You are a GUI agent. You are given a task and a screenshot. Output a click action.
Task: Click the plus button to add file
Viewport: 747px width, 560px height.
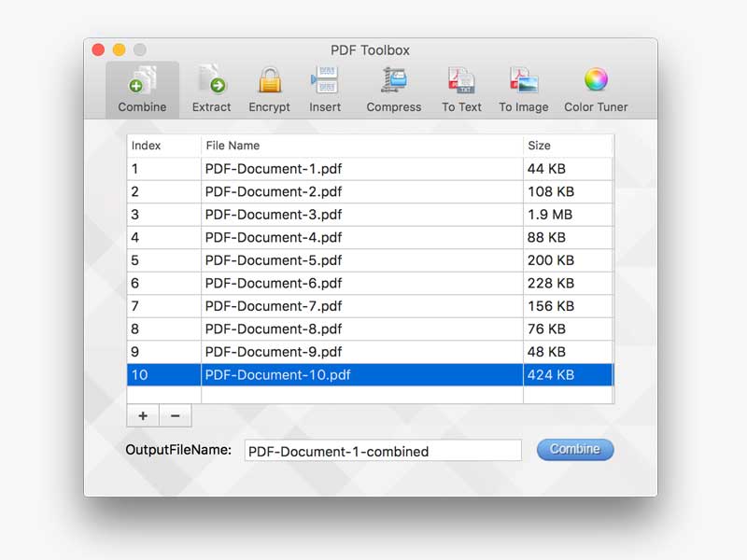[143, 415]
